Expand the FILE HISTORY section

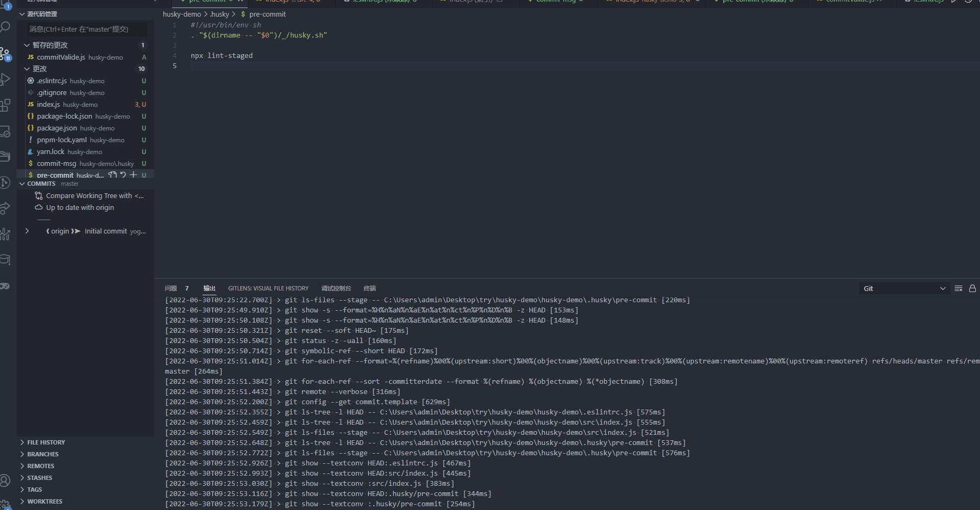pyautogui.click(x=85, y=442)
